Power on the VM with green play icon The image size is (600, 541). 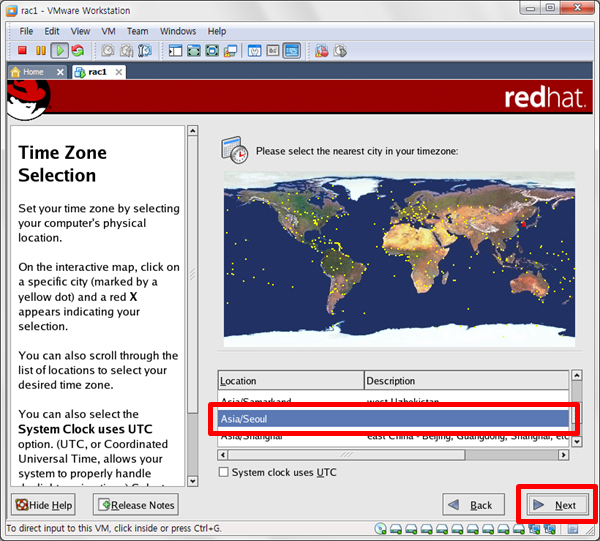[x=60, y=51]
